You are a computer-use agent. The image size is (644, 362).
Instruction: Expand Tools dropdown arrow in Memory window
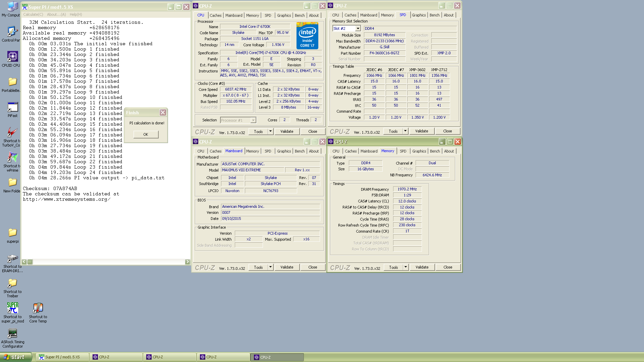(406, 267)
